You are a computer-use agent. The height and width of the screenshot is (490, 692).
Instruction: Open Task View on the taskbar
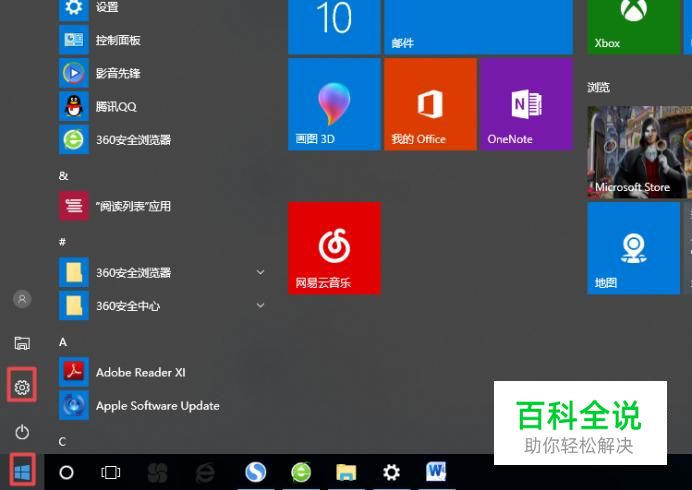point(110,472)
